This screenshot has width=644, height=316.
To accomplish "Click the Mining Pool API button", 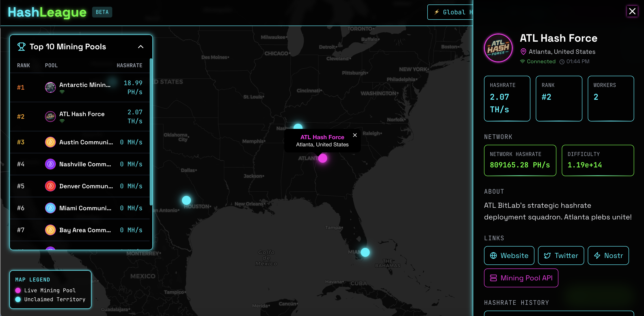I will pyautogui.click(x=521, y=278).
